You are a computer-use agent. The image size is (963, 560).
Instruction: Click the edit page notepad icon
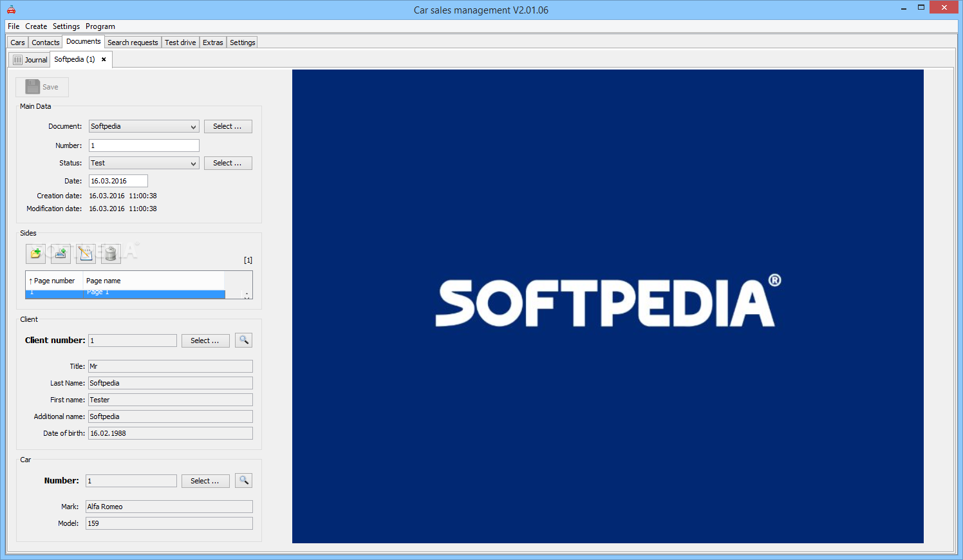[x=86, y=254]
